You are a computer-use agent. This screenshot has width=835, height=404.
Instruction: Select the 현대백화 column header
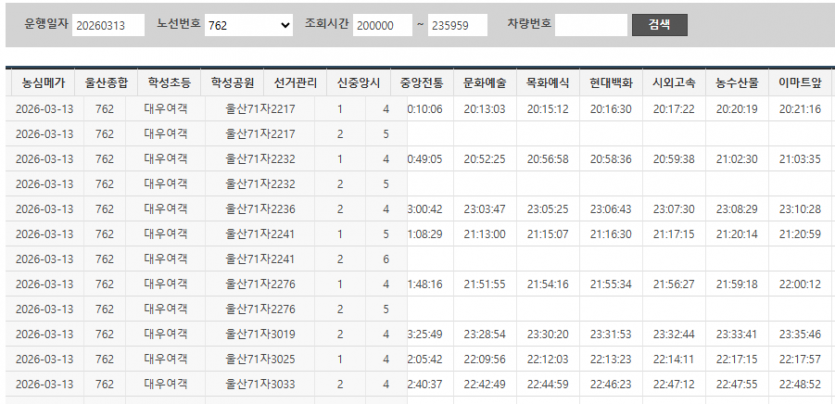click(x=610, y=83)
